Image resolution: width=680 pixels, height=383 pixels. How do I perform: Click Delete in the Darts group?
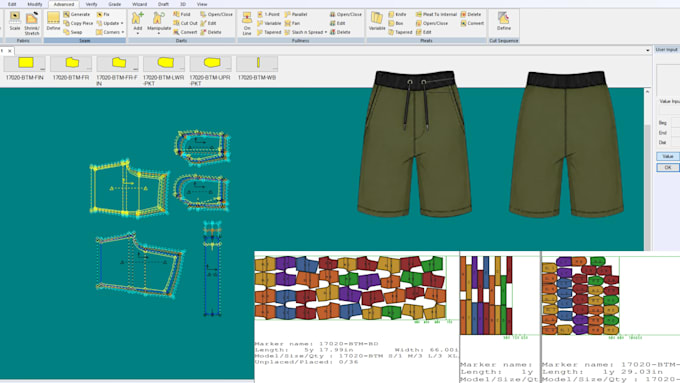(x=211, y=32)
